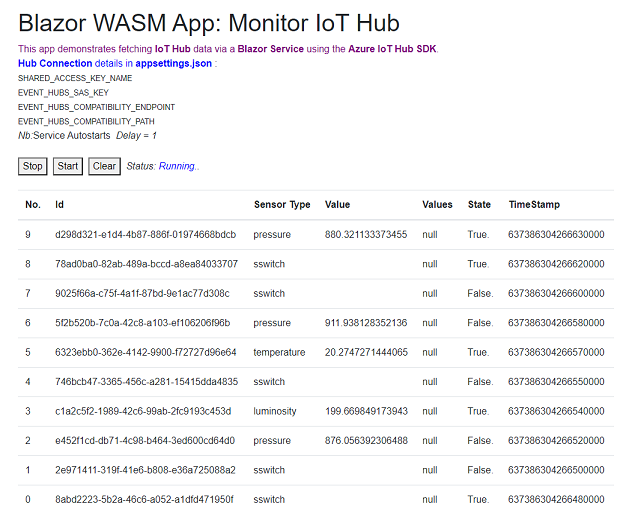Click True. state in row 9
Viewport: 626px width, 507px height.
(x=478, y=234)
